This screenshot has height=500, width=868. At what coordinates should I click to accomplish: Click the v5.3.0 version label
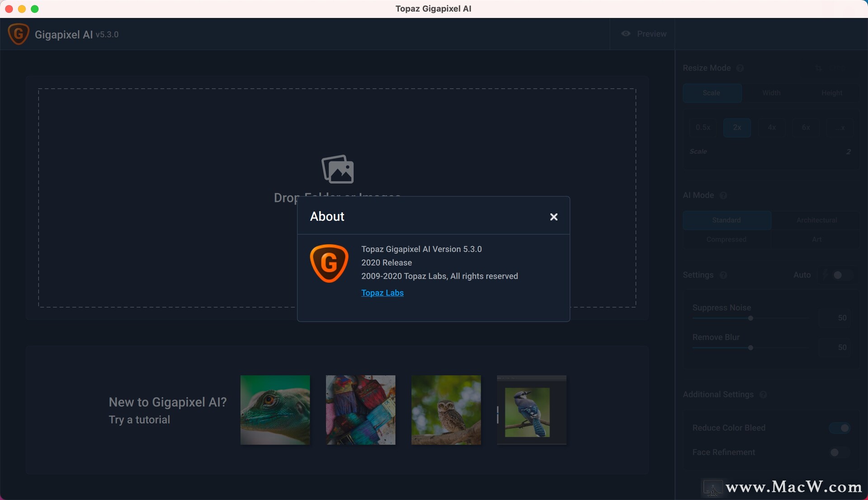pyautogui.click(x=107, y=35)
